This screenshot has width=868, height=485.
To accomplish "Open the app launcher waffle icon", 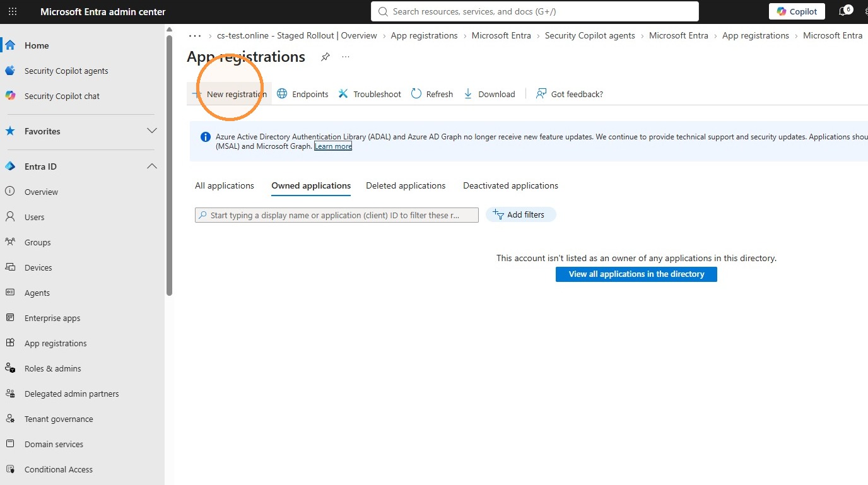I will 13,11.
